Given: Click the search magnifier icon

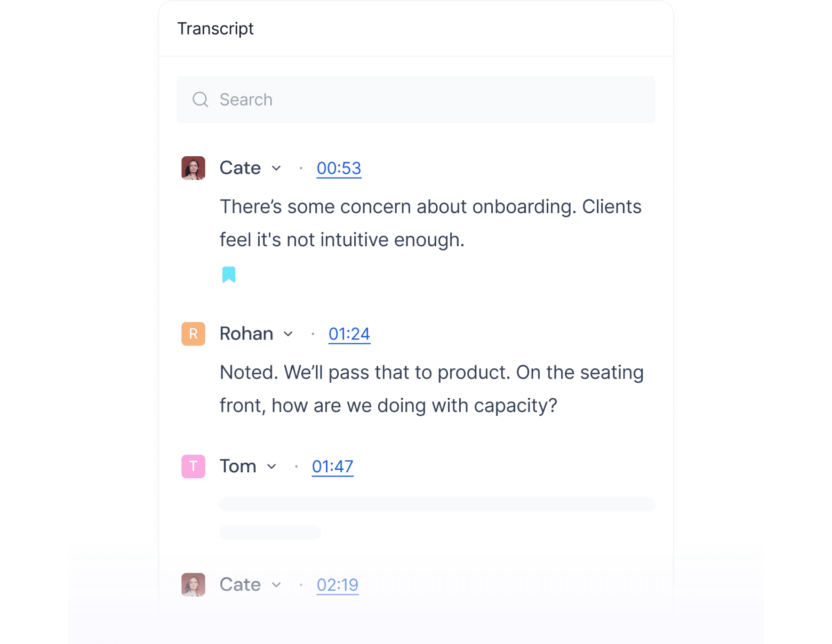Looking at the screenshot, I should [201, 100].
